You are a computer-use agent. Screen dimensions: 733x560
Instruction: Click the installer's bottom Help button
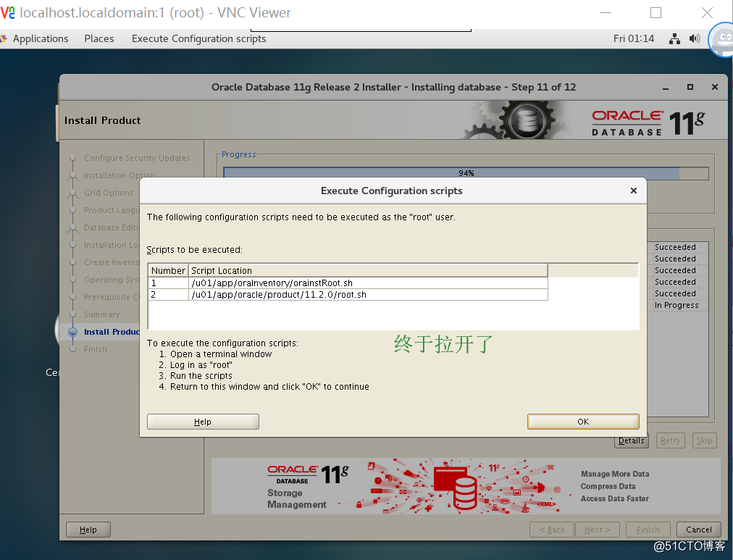(x=88, y=530)
